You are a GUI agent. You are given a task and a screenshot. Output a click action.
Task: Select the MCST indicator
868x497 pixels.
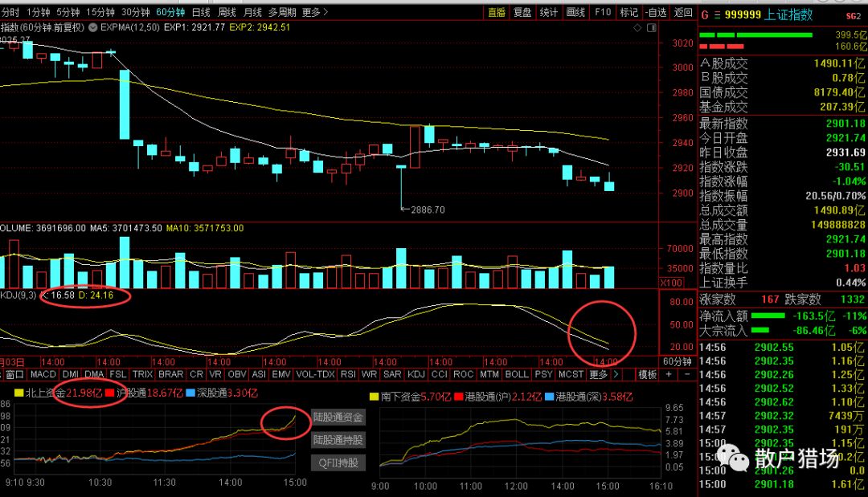click(x=571, y=374)
